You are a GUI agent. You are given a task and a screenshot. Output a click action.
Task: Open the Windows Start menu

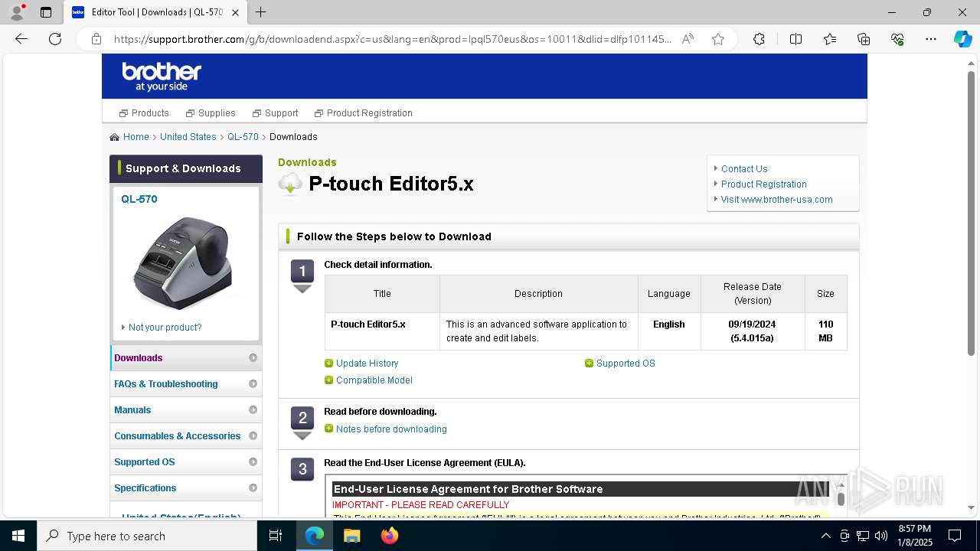18,536
